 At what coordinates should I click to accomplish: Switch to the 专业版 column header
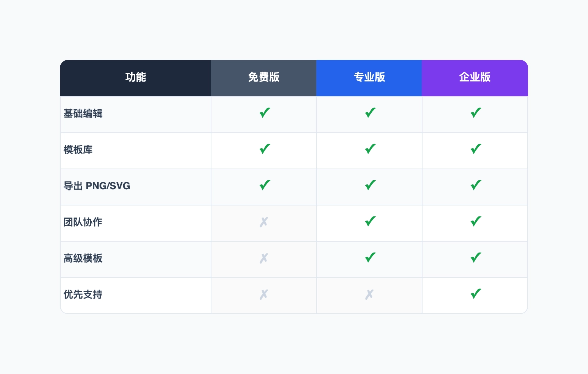369,78
